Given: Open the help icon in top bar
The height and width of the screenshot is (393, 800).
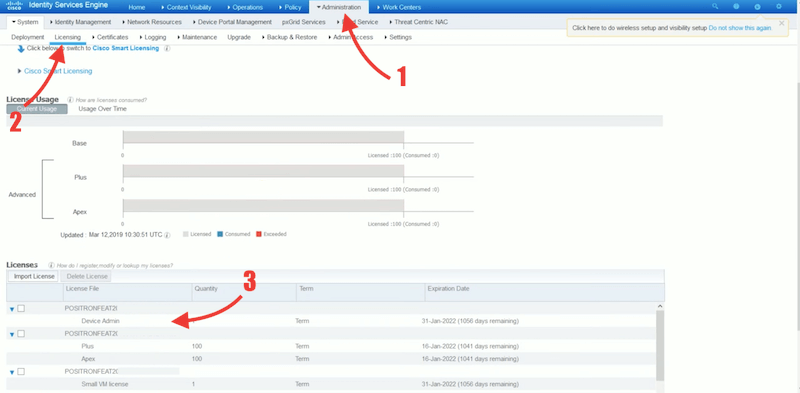Looking at the screenshot, I should pyautogui.click(x=736, y=7).
